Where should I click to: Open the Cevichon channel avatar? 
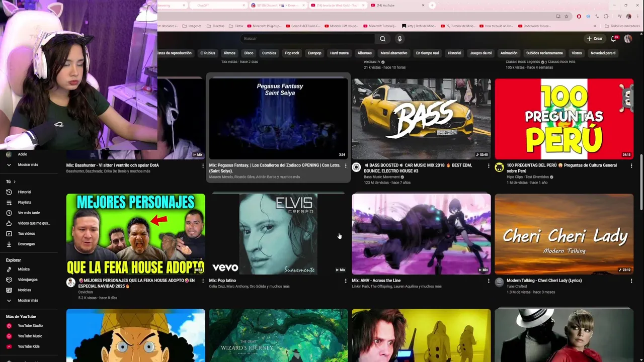point(71,283)
